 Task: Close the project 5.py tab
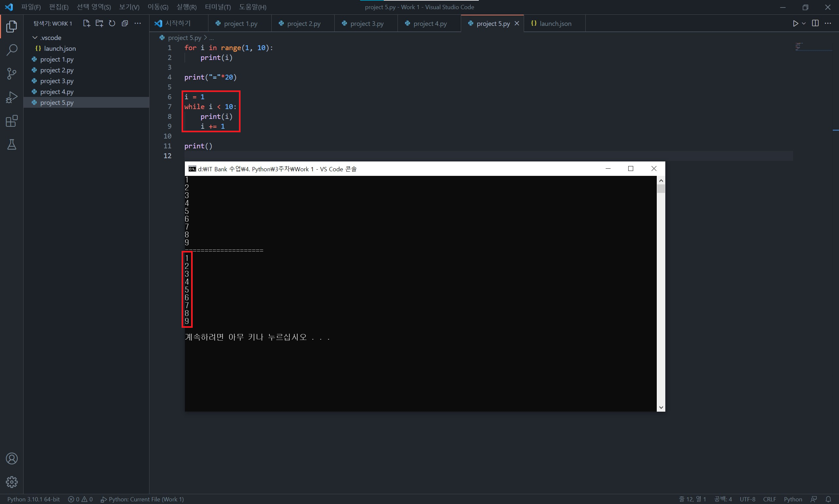click(517, 24)
